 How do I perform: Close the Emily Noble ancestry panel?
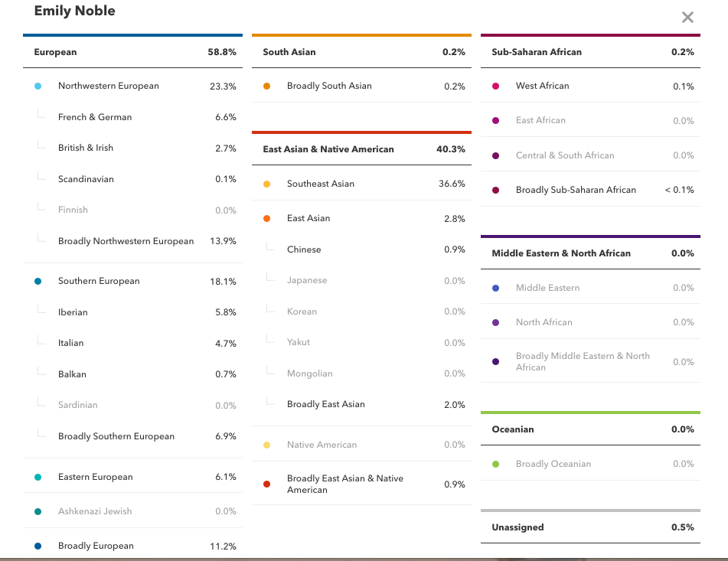[687, 18]
